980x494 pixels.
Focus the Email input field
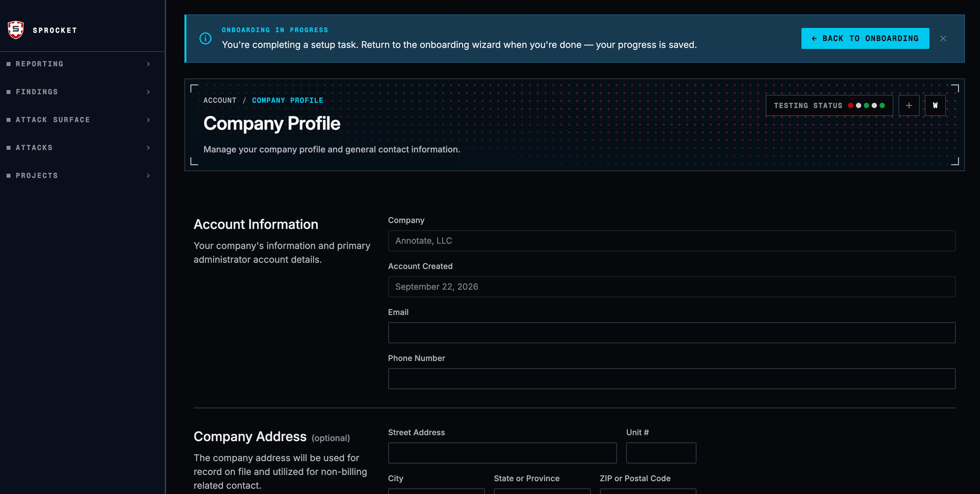coord(671,333)
